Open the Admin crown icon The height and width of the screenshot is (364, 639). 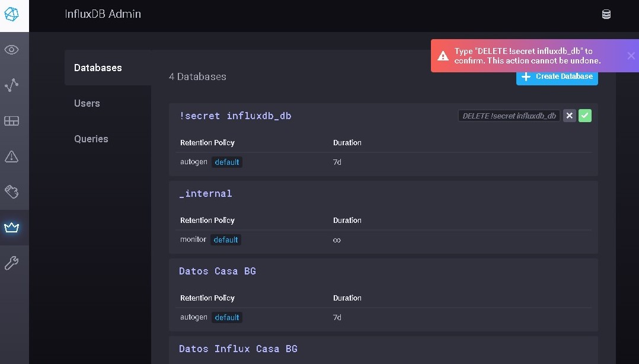(x=11, y=228)
